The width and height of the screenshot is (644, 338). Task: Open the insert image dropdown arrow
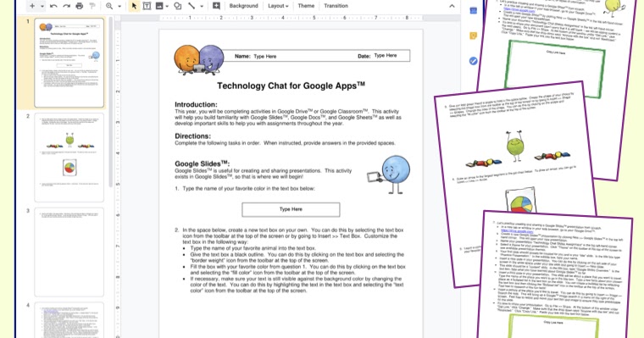(167, 6)
